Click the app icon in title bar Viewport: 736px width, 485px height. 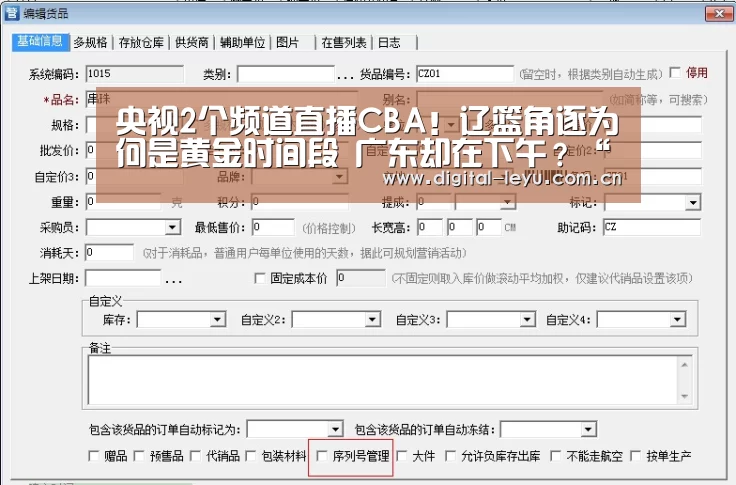tap(12, 13)
